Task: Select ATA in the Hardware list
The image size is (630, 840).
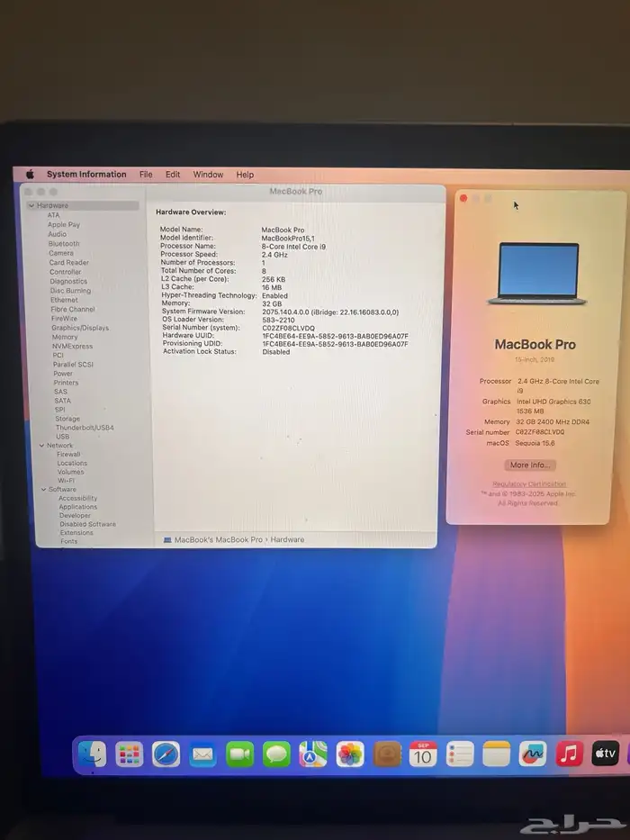Action: point(54,215)
